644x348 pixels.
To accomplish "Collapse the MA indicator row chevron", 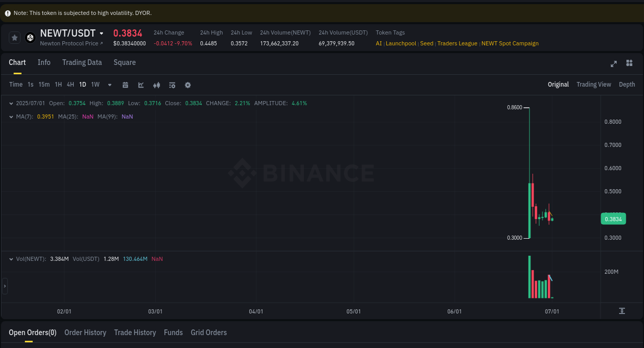I will click(x=10, y=117).
